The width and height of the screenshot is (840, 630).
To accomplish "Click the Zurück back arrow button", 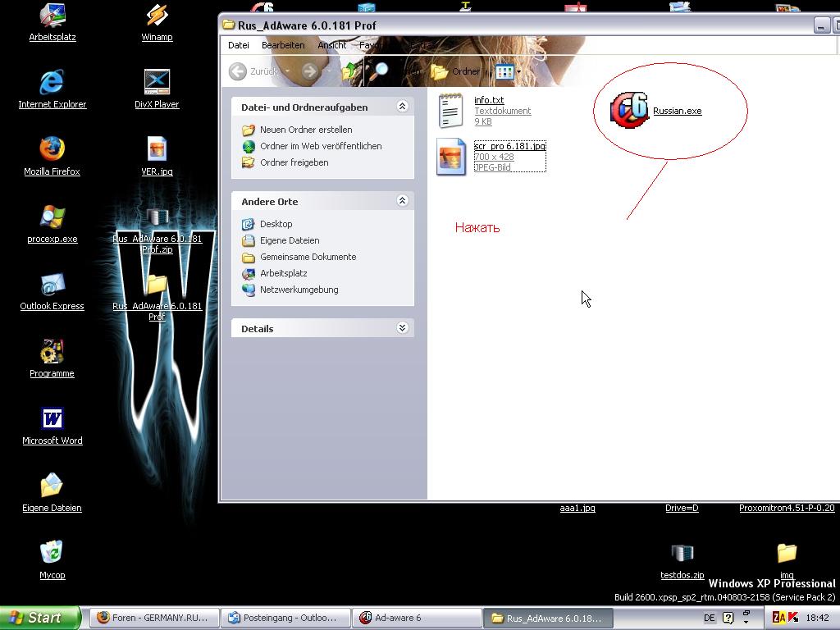I will point(238,71).
